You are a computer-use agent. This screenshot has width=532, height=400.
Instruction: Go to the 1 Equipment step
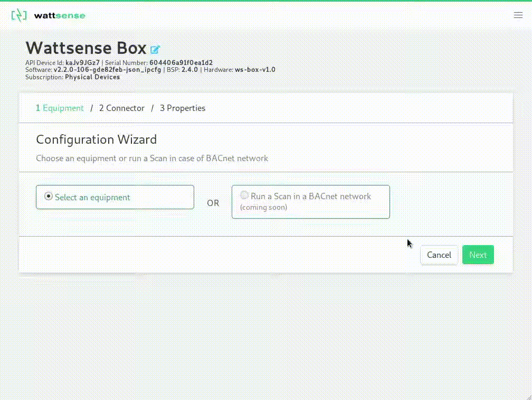(x=60, y=108)
